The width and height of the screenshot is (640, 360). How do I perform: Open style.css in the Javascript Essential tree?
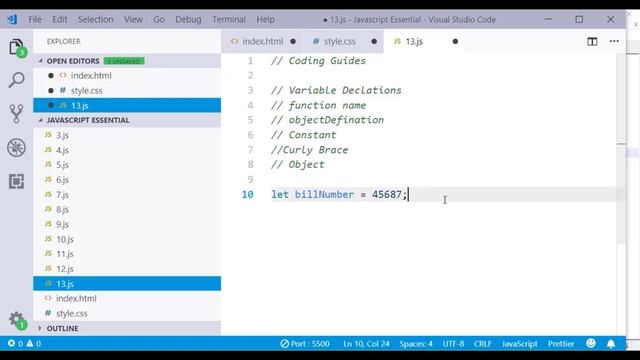(127, 313)
